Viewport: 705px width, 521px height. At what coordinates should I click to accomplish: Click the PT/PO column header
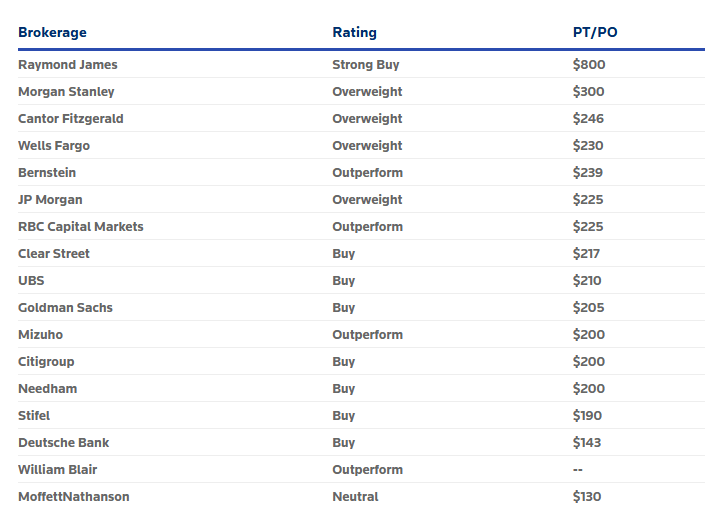pyautogui.click(x=595, y=32)
